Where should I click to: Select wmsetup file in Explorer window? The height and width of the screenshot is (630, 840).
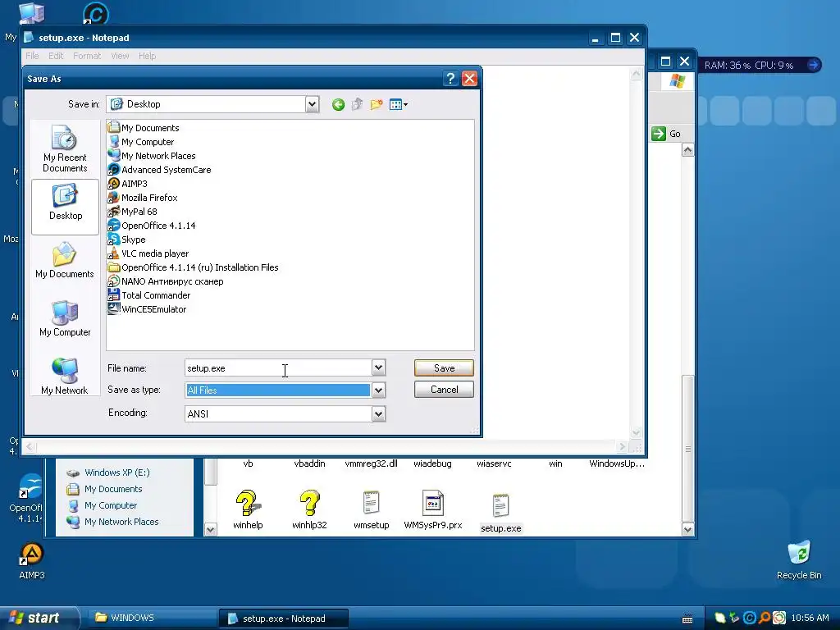pos(372,510)
